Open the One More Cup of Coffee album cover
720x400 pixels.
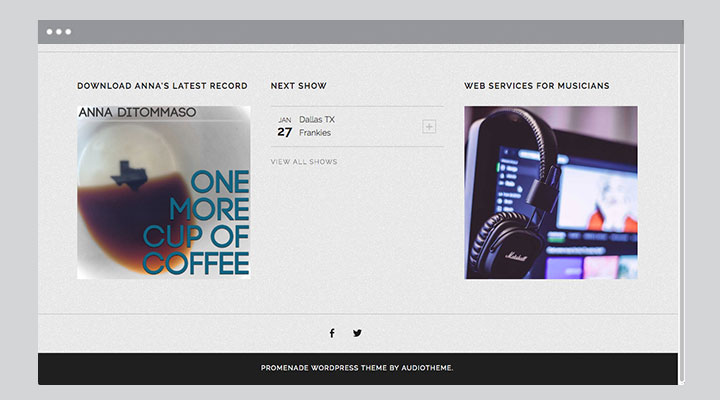point(164,192)
